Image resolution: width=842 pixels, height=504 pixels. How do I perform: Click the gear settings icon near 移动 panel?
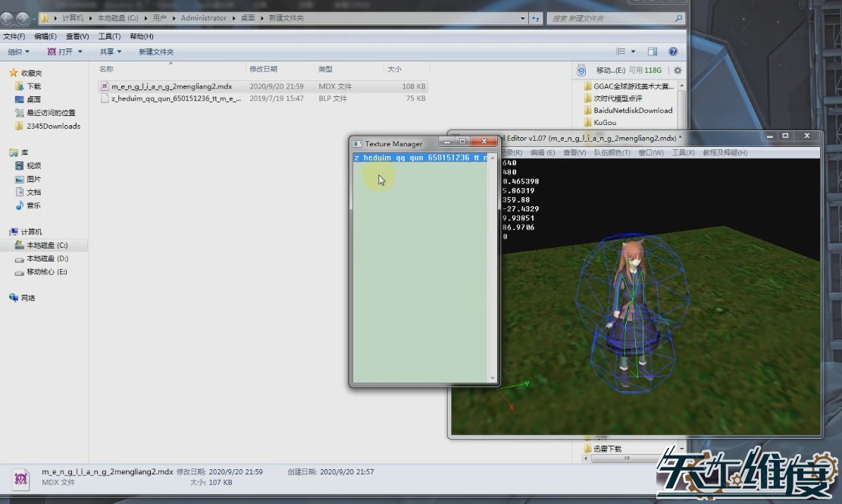(678, 70)
